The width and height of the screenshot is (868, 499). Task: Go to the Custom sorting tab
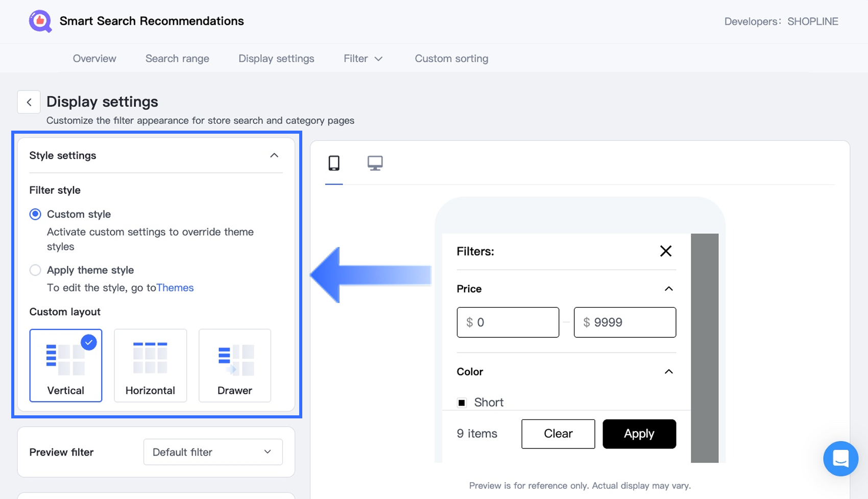click(451, 59)
